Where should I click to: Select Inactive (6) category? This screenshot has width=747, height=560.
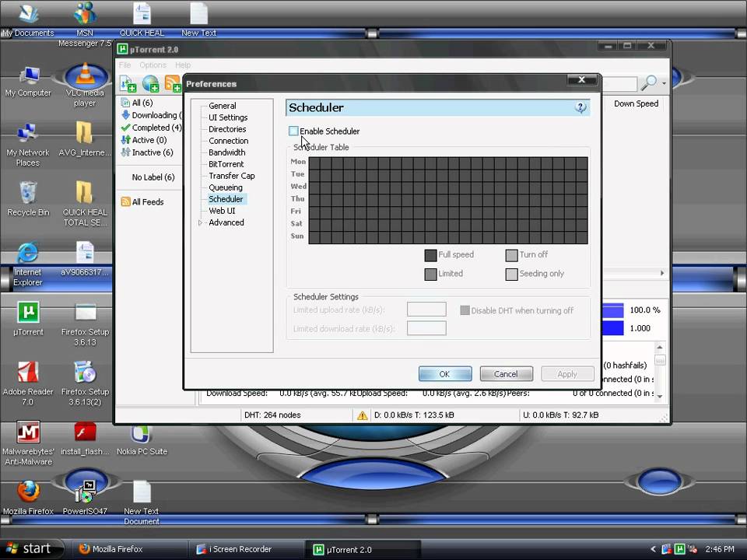(x=147, y=152)
